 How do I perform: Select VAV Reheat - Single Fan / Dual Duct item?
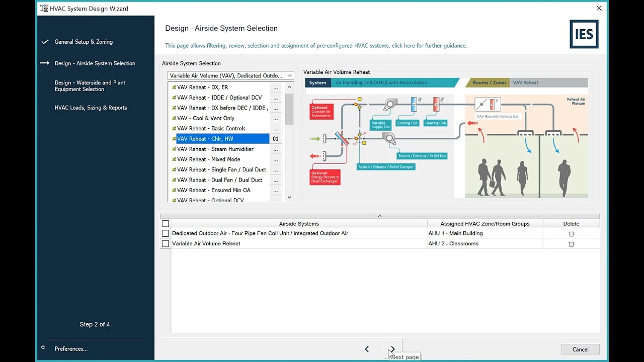coord(221,170)
